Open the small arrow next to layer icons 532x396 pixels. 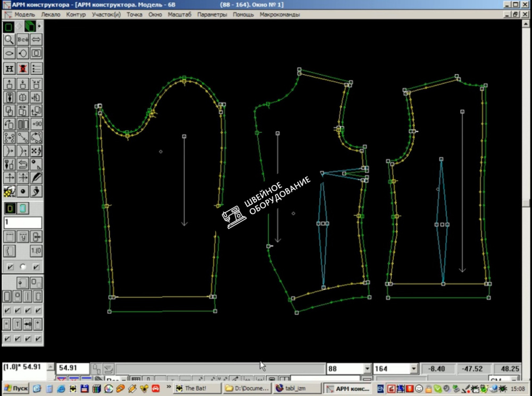(39, 26)
